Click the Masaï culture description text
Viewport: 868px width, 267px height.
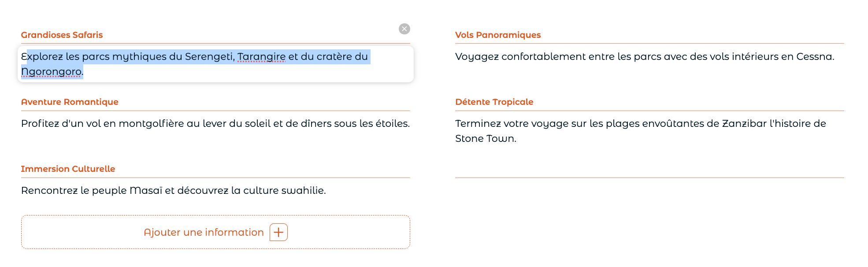coord(174,190)
